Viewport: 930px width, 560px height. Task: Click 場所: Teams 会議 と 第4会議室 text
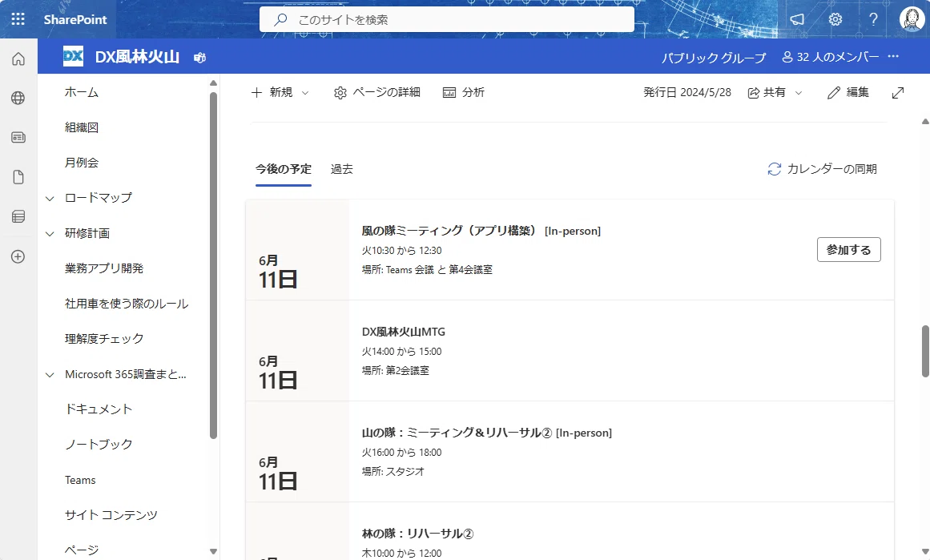click(427, 269)
